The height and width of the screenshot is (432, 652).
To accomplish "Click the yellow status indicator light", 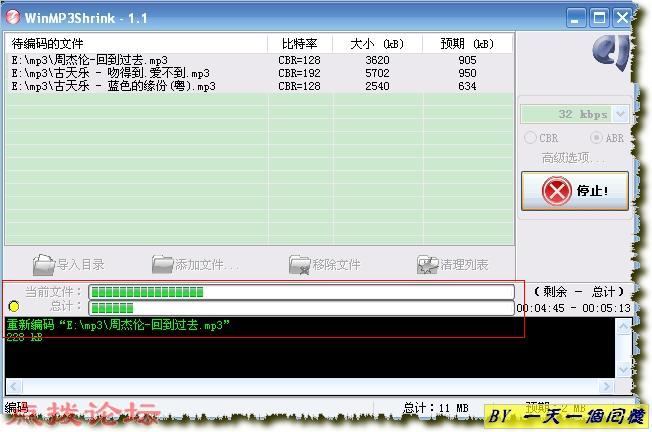I will pos(14,306).
